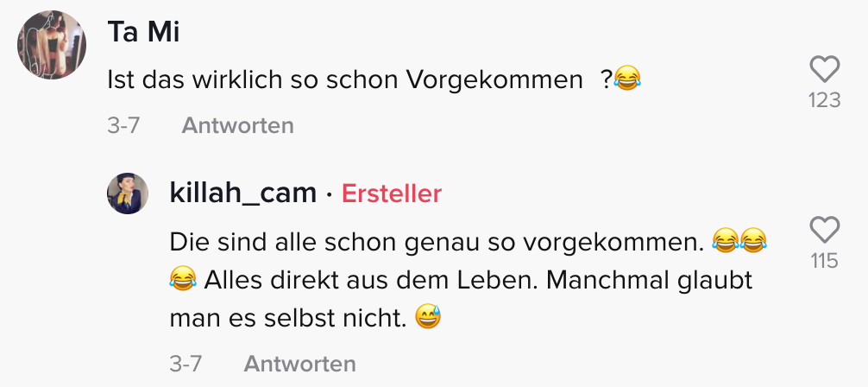868x387 pixels.
Task: Like Ta Mi's comment with the heart
Action: tap(824, 69)
